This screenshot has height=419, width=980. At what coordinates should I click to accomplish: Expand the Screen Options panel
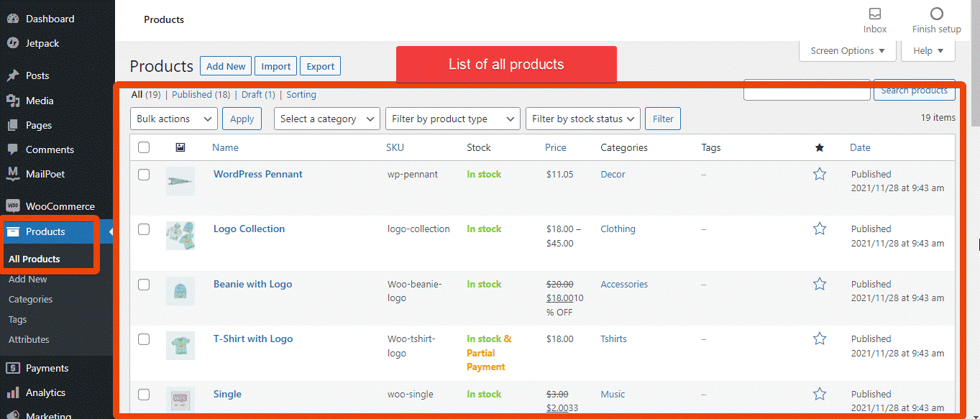(x=848, y=50)
